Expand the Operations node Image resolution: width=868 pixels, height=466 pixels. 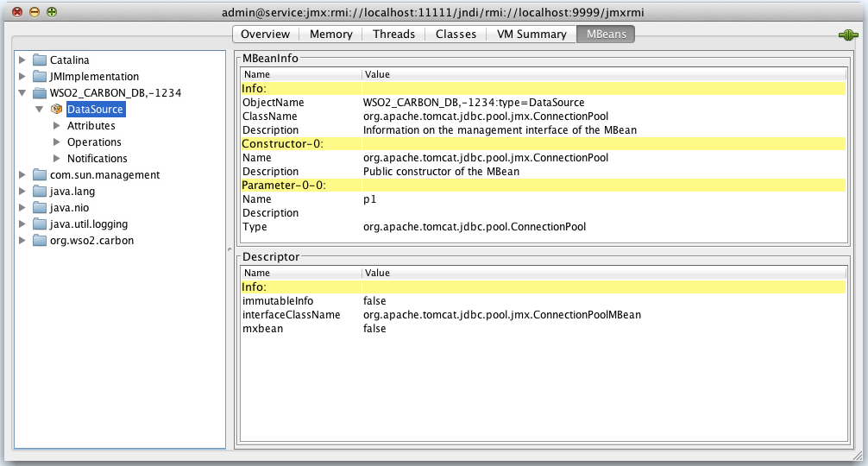[57, 142]
